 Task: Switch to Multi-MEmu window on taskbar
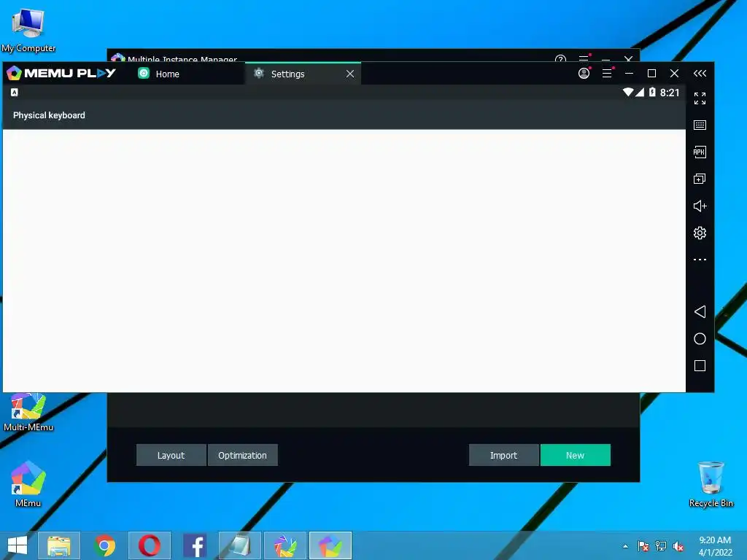point(285,545)
